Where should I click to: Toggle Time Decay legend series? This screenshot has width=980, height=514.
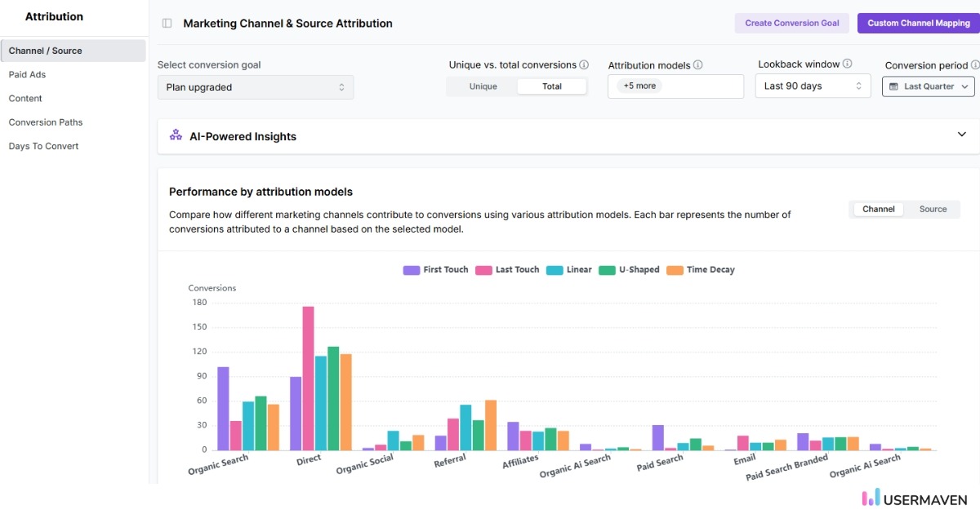(x=701, y=270)
